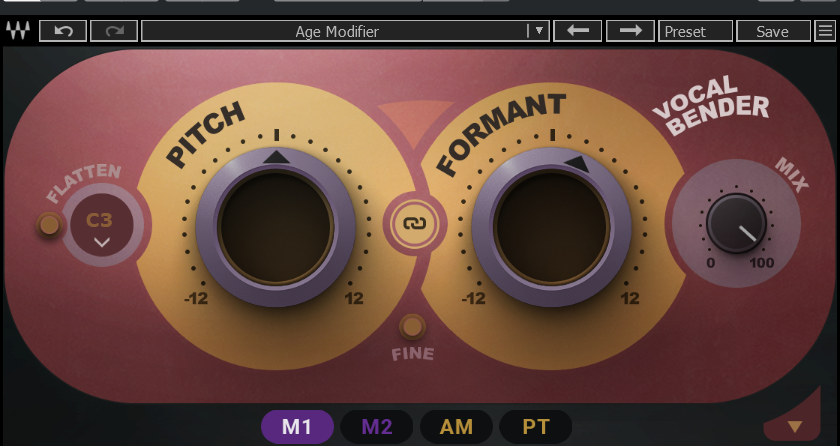
Task: Click the Formant knob center tick mark
Action: [x=552, y=134]
